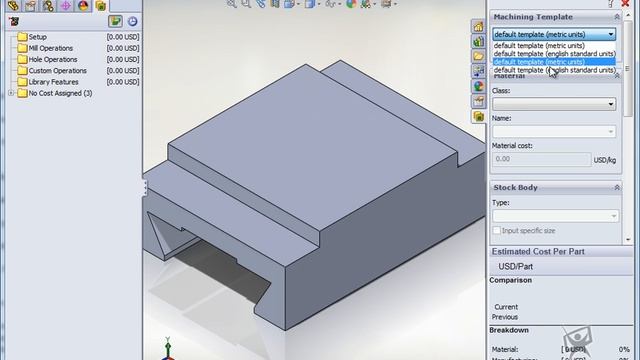Open the Design Library task pane tab
The width and height of the screenshot is (640, 360).
[478, 41]
